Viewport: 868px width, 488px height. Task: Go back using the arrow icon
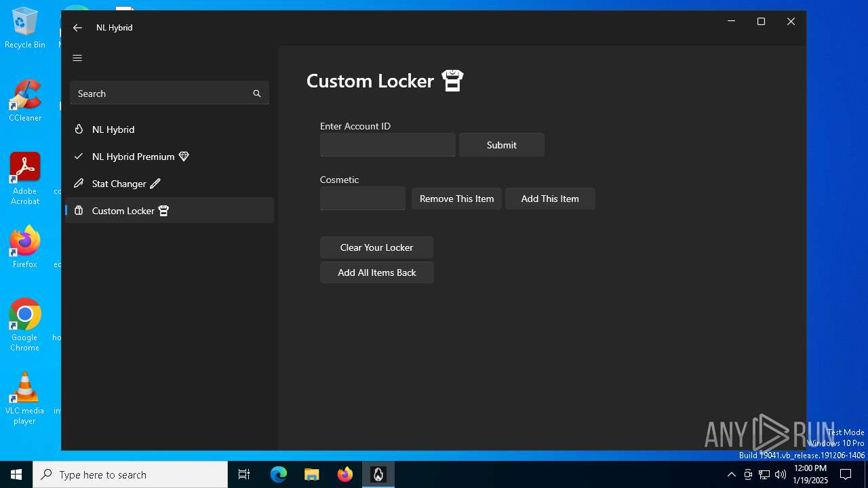point(77,28)
